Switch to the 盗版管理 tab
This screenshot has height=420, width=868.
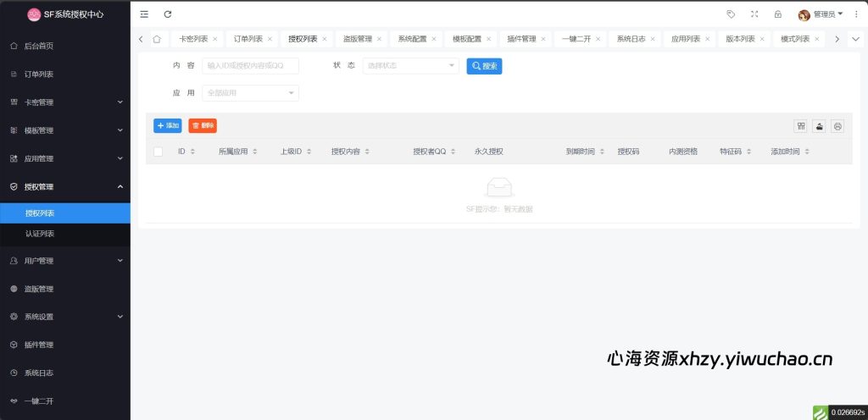pos(358,39)
